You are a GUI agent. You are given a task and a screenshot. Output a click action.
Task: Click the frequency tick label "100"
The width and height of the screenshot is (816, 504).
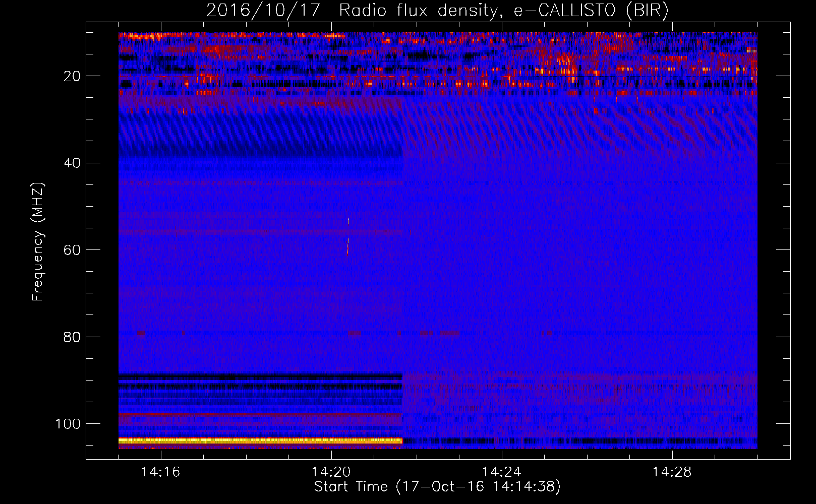coord(68,424)
